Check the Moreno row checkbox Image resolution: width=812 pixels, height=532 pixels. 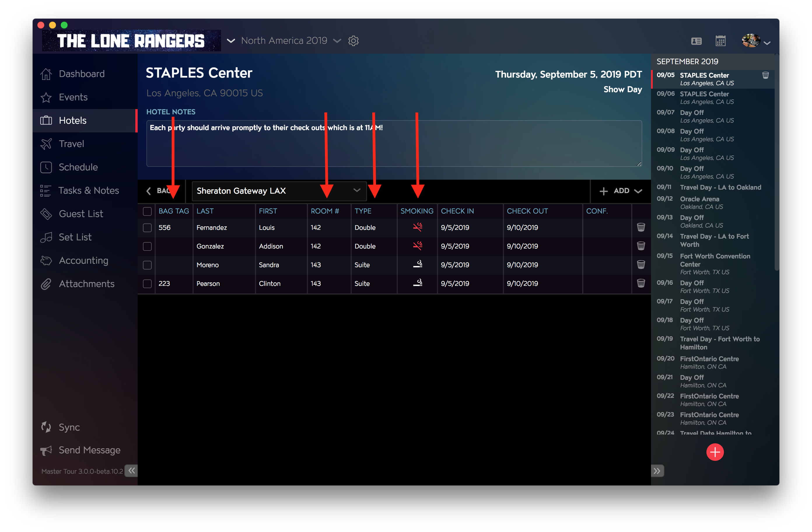click(147, 265)
